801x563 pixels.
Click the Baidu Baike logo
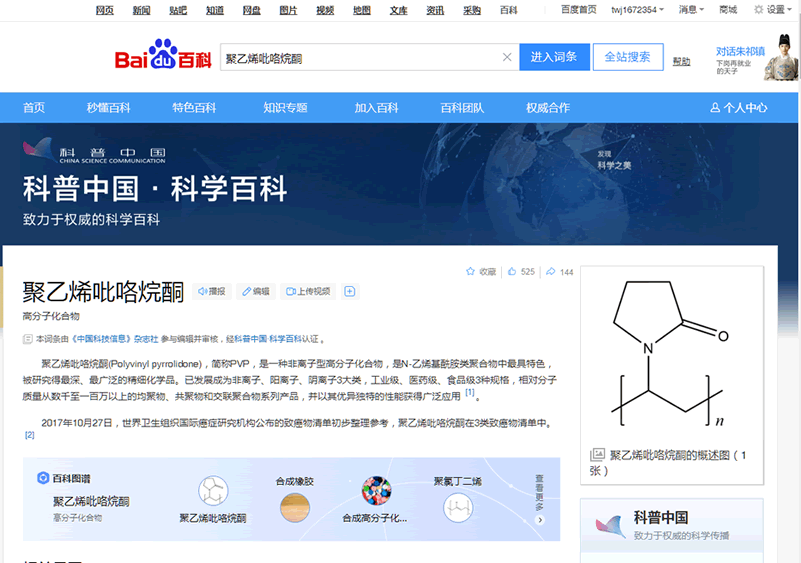click(162, 57)
